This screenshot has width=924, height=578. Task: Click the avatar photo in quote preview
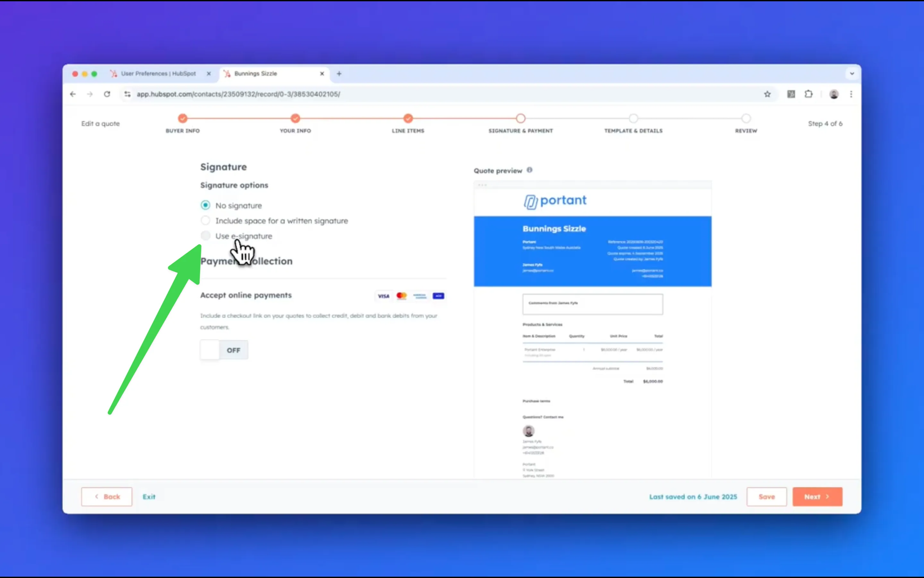(x=528, y=431)
